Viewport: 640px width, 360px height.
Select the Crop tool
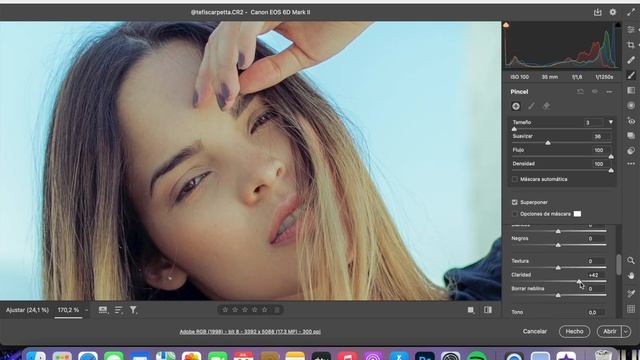coord(631,45)
